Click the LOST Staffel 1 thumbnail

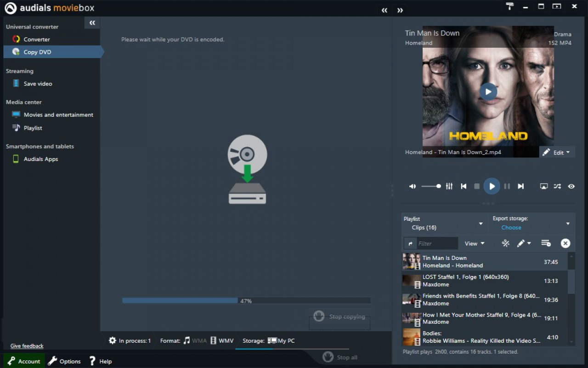tap(412, 281)
